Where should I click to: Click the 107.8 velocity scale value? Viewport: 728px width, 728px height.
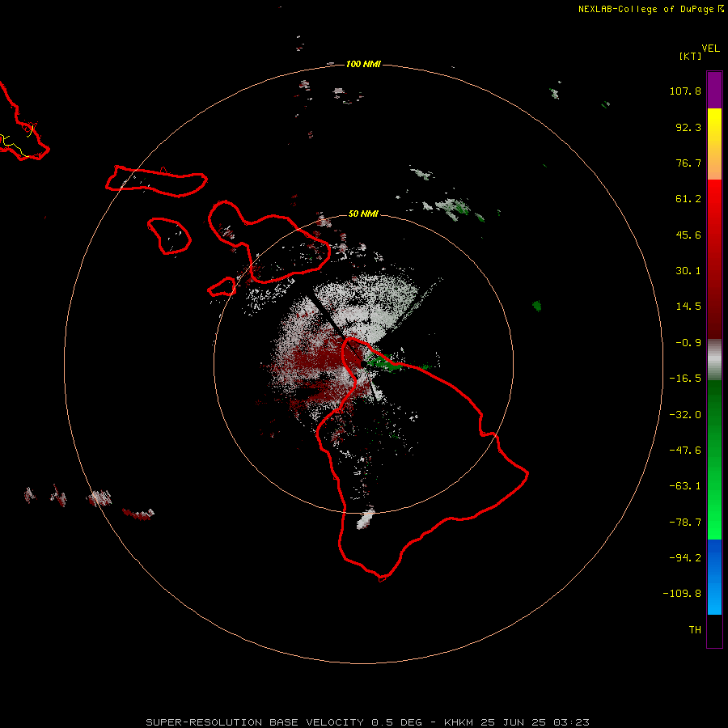(685, 91)
